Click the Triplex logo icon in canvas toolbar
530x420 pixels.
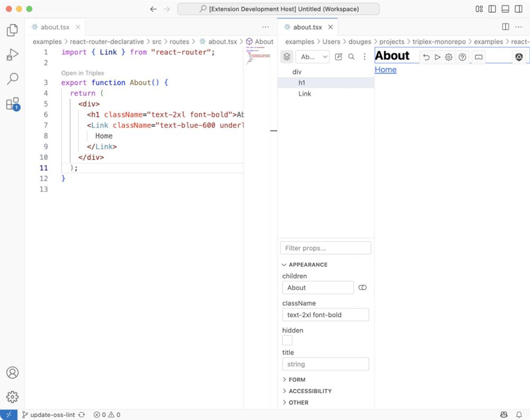pyautogui.click(x=519, y=57)
